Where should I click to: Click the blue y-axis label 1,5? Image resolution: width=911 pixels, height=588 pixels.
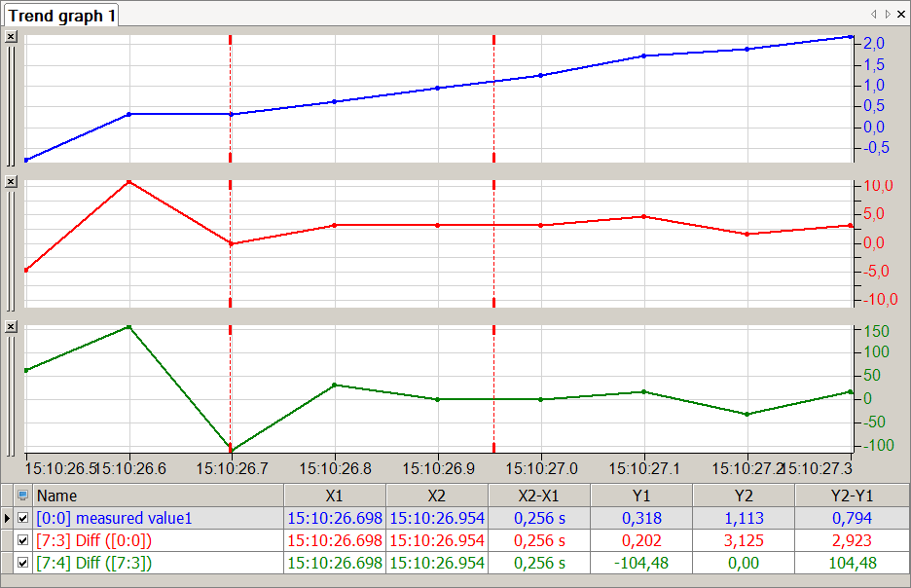point(874,64)
